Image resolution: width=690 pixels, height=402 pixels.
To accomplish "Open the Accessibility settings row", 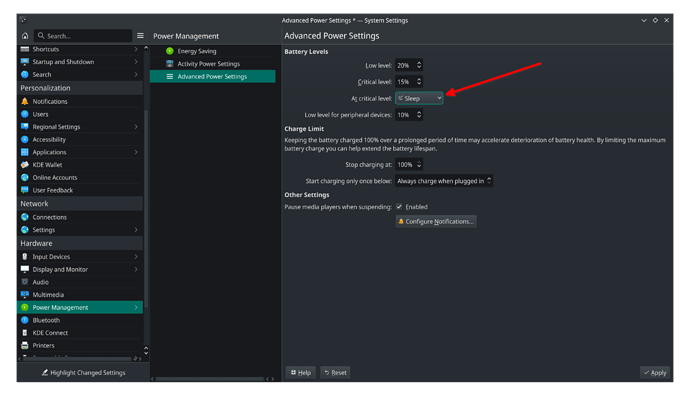I will tap(80, 140).
